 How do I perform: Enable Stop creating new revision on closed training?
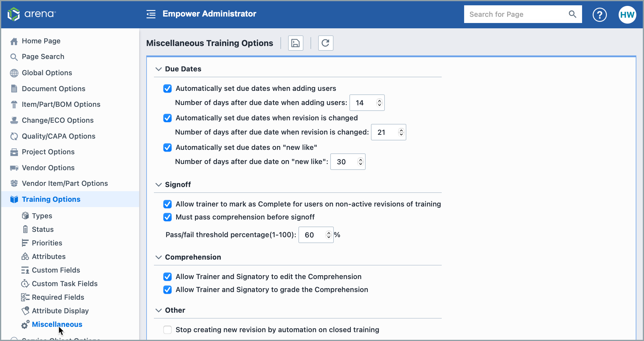click(167, 330)
